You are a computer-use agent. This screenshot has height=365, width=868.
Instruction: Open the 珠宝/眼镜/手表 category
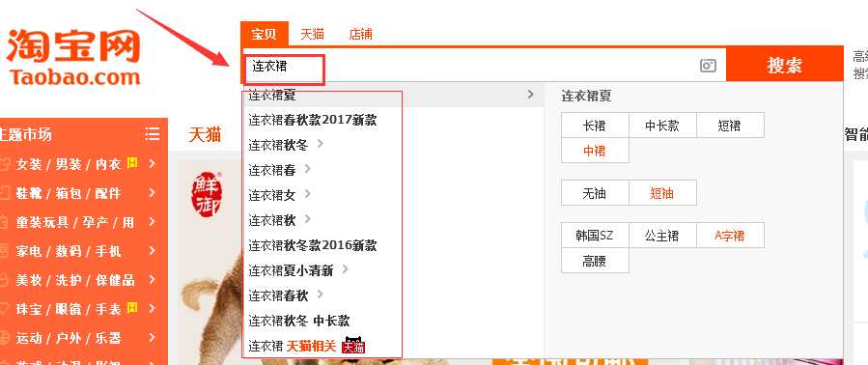pyautogui.click(x=69, y=308)
